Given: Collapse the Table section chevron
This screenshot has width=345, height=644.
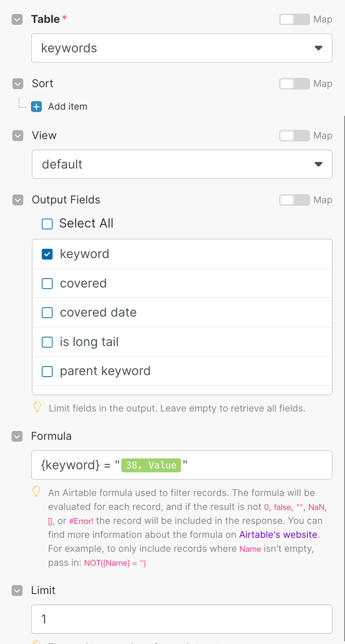Looking at the screenshot, I should [x=17, y=19].
